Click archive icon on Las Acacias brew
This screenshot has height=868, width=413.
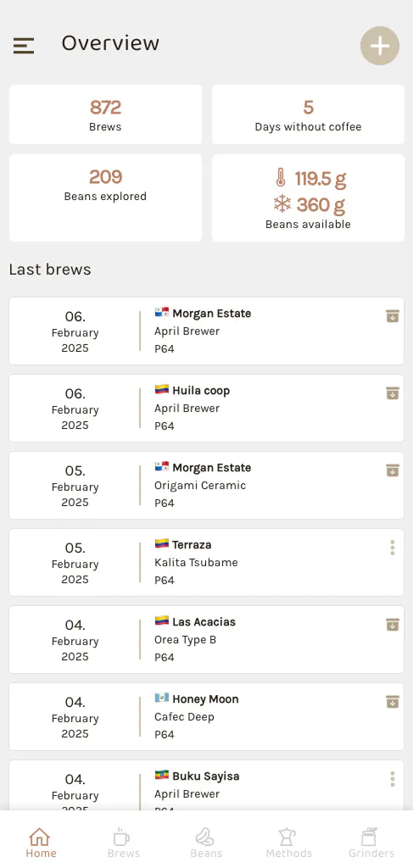(393, 625)
